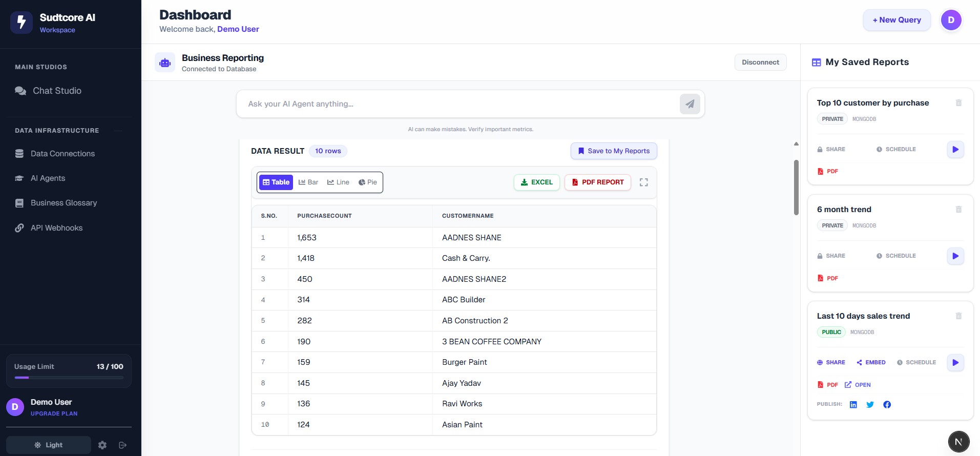Open the user avatar menu at top right
This screenshot has height=456, width=980.
[x=951, y=20]
